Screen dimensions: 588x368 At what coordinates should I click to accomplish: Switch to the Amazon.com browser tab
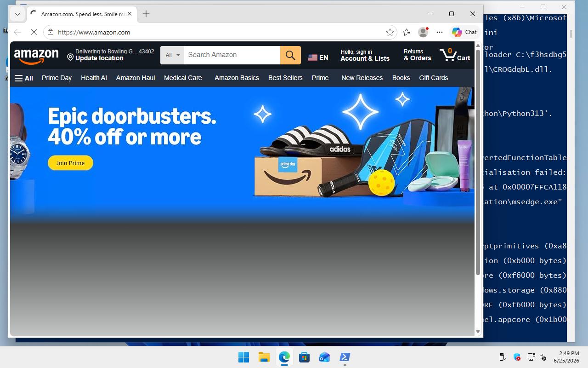81,14
